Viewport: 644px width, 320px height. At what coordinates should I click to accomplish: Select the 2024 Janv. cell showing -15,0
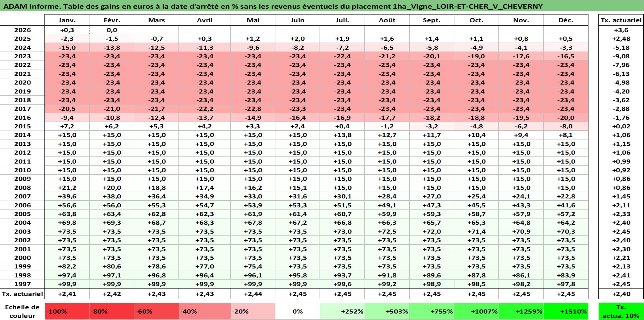[x=67, y=48]
